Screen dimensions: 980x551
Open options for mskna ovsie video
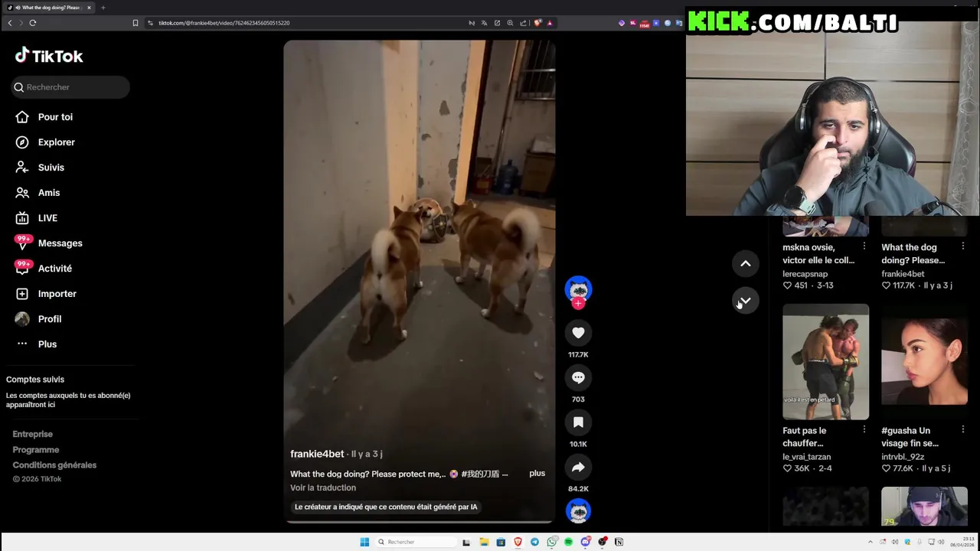[x=864, y=246]
